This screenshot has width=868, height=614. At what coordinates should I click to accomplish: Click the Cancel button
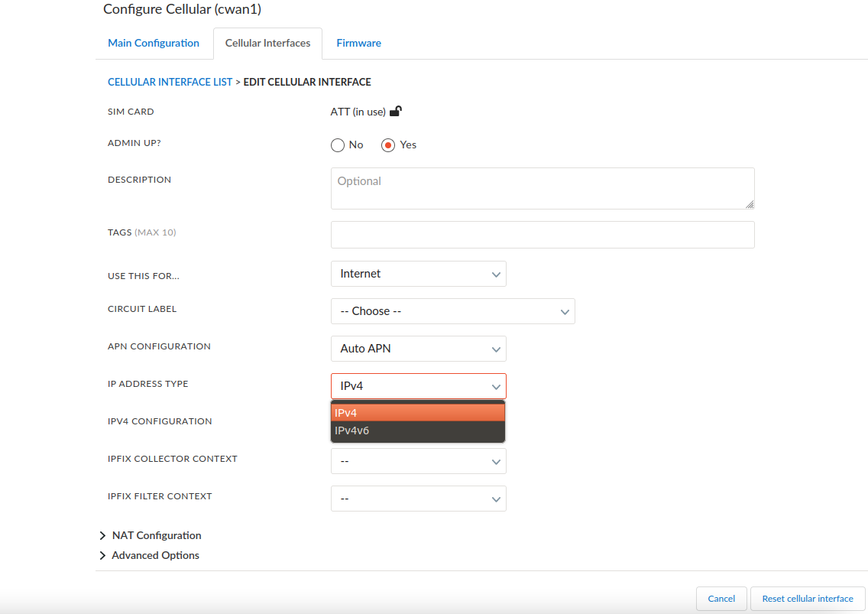click(721, 598)
